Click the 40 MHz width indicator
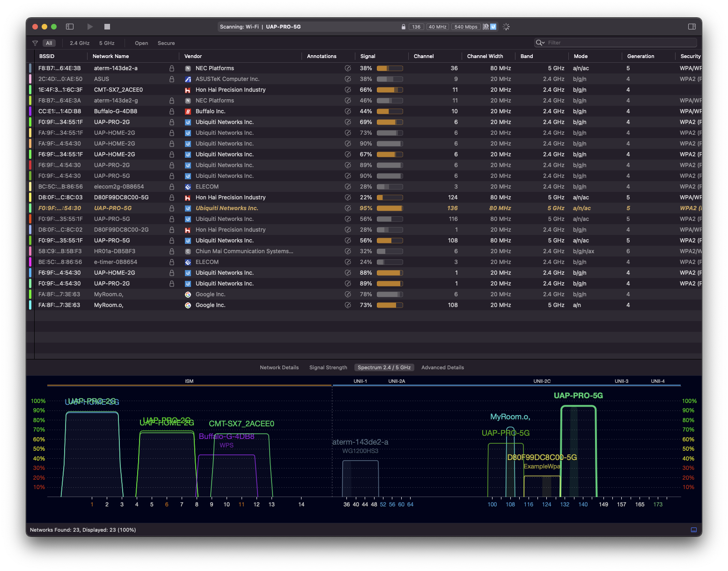The height and width of the screenshot is (571, 728). 438,27
